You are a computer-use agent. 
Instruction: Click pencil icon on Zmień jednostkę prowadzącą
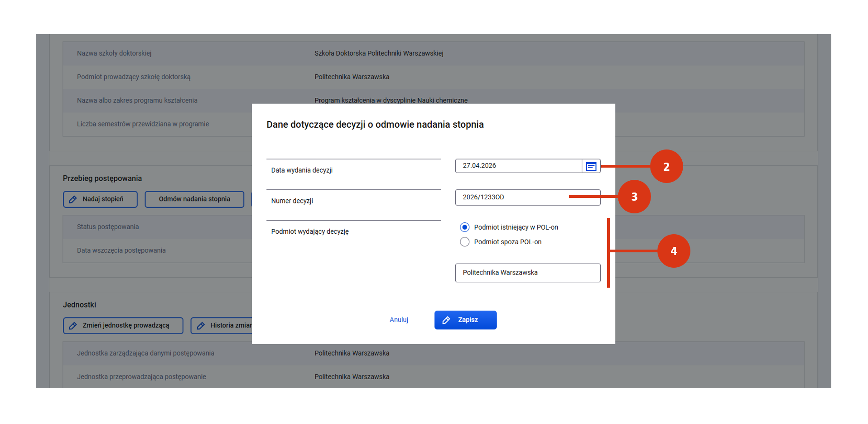pos(73,326)
